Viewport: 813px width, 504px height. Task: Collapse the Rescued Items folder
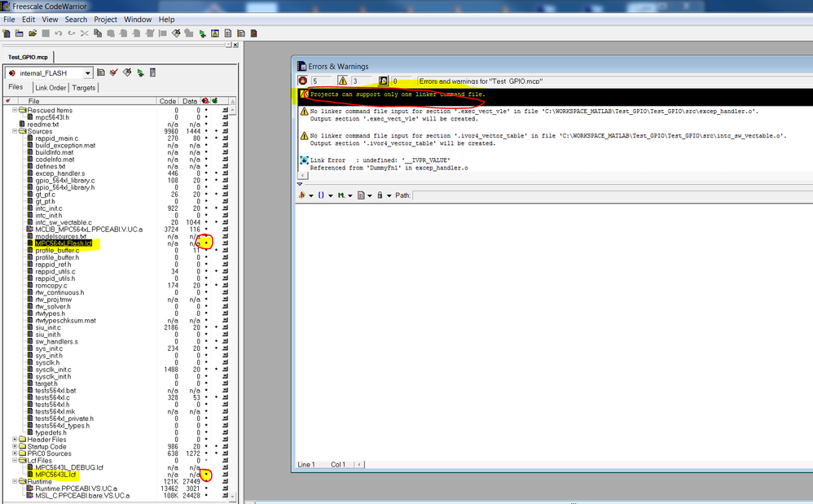(x=15, y=111)
